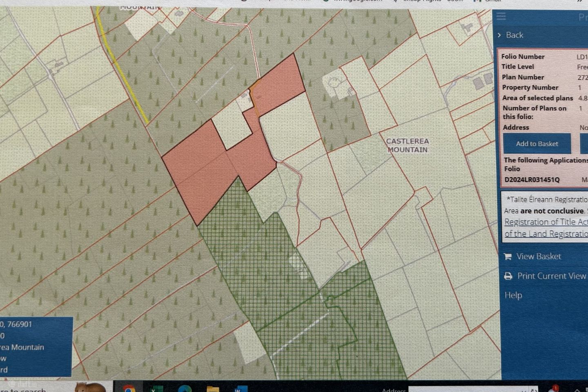Open Chrome from the taskbar
Screen dimensions: 588x392
tap(128, 389)
